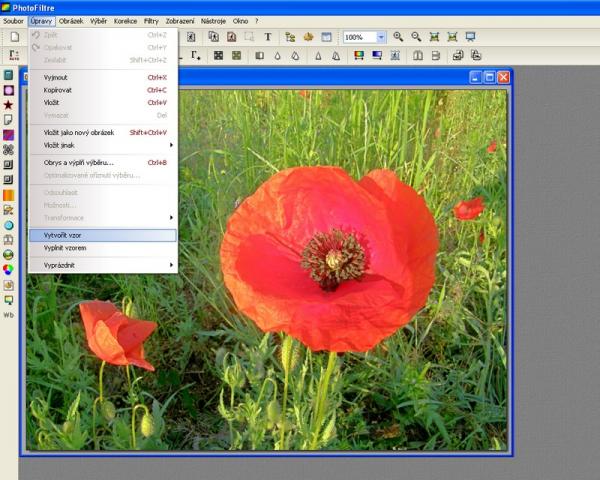
Task: Open the Korekce menu
Action: coord(126,21)
